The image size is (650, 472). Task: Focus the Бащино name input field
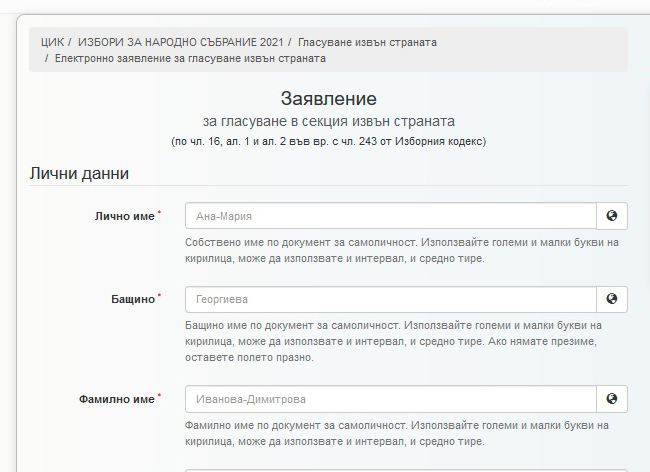390,299
